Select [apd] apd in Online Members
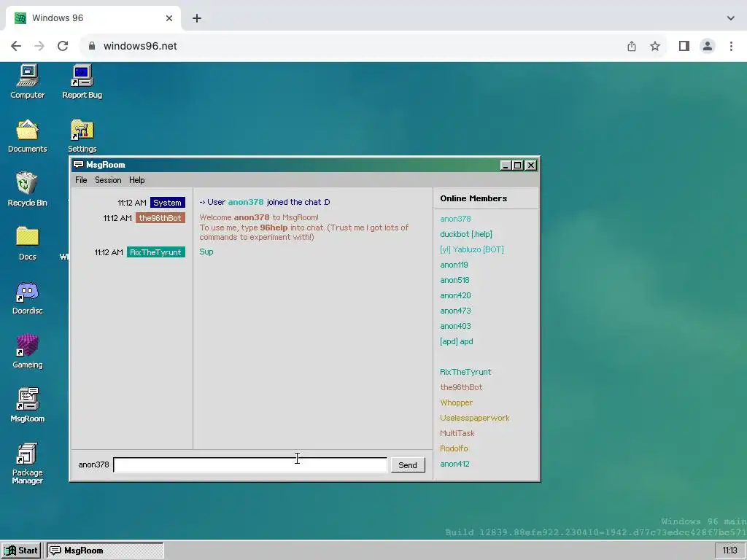The height and width of the screenshot is (560, 747). click(457, 341)
